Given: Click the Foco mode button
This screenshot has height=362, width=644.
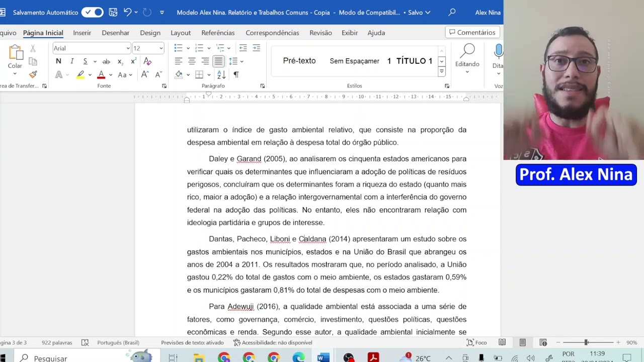Looking at the screenshot, I should coord(476,342).
